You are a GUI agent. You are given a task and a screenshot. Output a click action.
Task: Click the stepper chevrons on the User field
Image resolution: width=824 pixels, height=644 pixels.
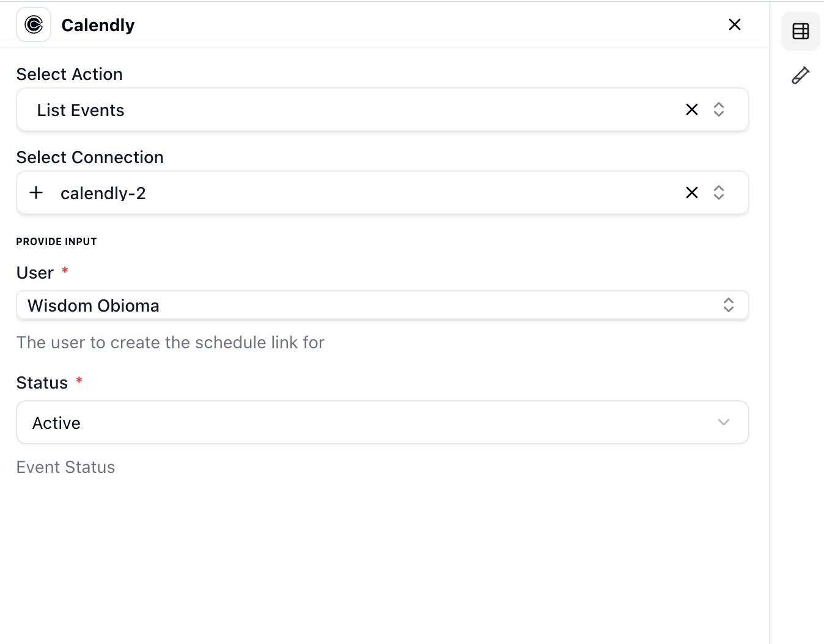coord(728,305)
